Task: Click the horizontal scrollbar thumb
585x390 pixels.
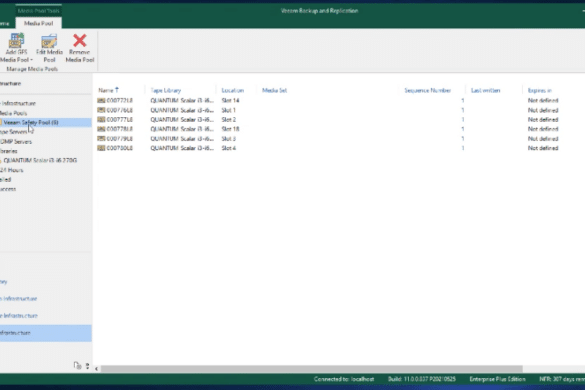Action: click(312, 369)
